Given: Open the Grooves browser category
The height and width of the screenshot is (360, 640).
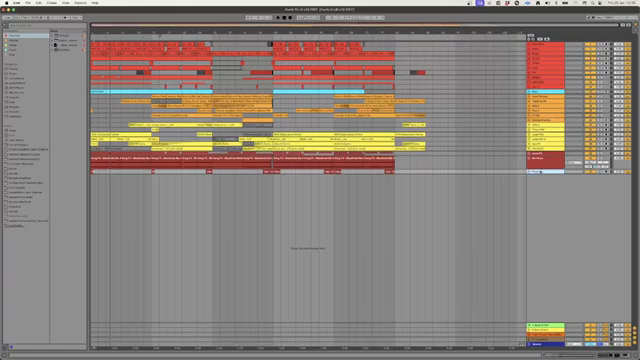Looking at the screenshot, I should point(14,111).
